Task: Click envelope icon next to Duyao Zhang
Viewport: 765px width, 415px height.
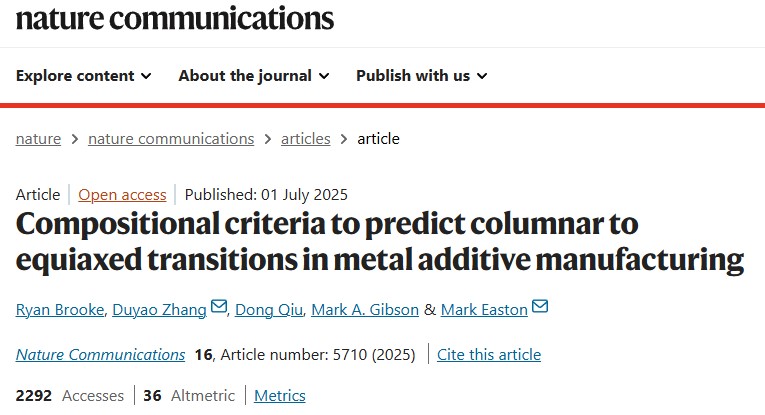Action: 219,308
